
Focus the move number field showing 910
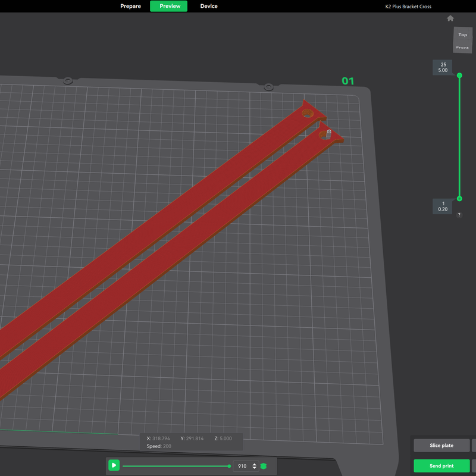242,466
